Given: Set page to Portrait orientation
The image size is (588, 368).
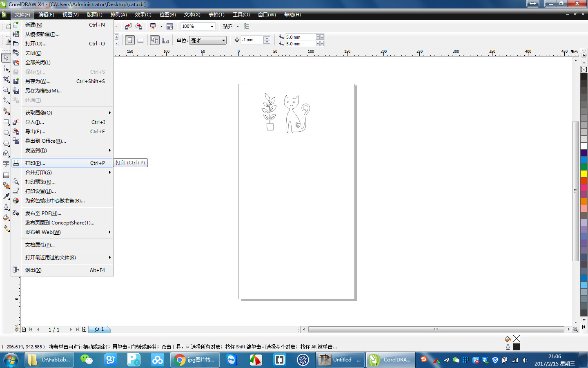Looking at the screenshot, I should pos(130,40).
